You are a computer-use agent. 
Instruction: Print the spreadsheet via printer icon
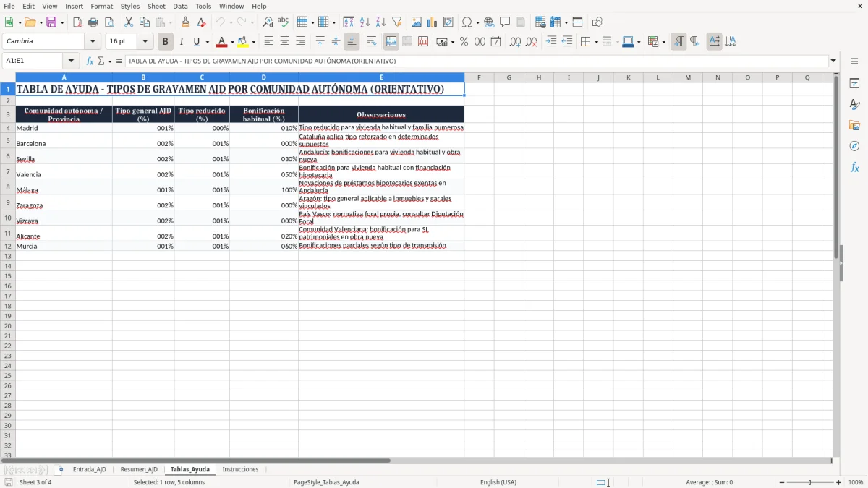(x=93, y=22)
